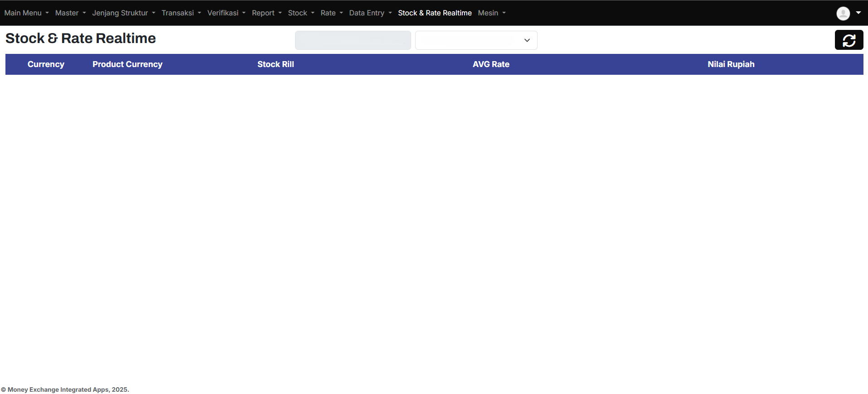This screenshot has width=868, height=394.
Task: Expand the Verifikasi menu
Action: [226, 13]
